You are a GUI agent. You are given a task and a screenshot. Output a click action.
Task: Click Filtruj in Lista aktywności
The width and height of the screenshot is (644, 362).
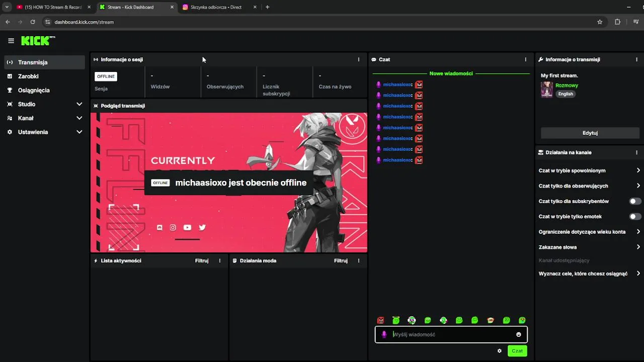202,260
